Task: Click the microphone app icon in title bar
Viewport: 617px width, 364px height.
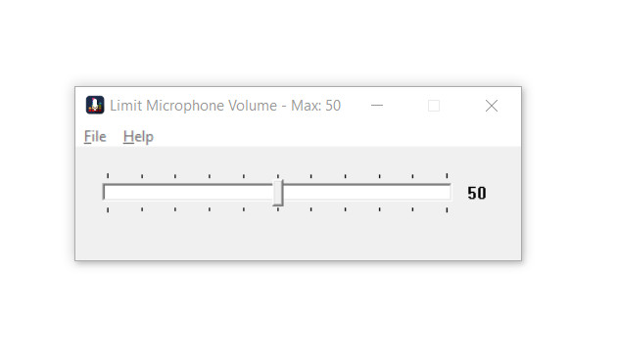Action: tap(95, 105)
